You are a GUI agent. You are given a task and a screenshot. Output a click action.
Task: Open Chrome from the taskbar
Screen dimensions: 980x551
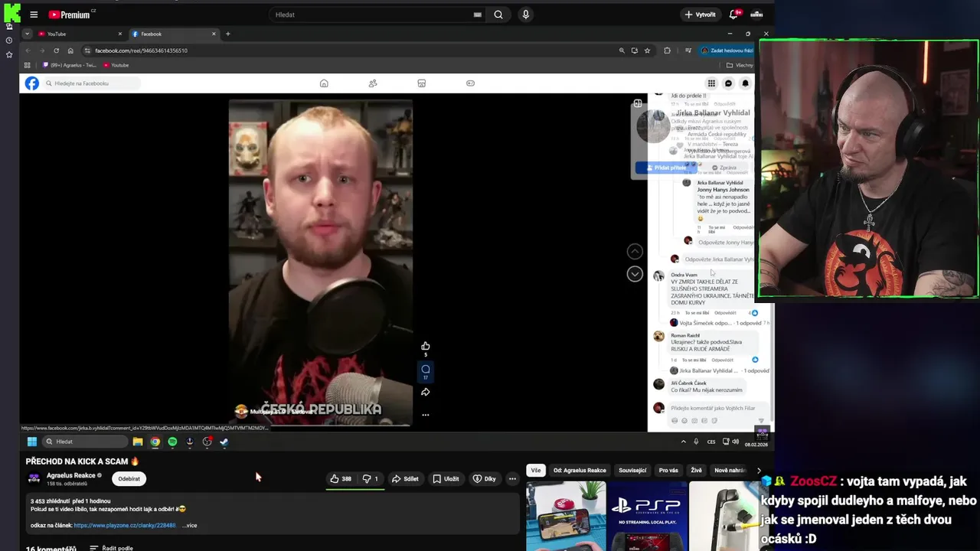[x=155, y=442]
